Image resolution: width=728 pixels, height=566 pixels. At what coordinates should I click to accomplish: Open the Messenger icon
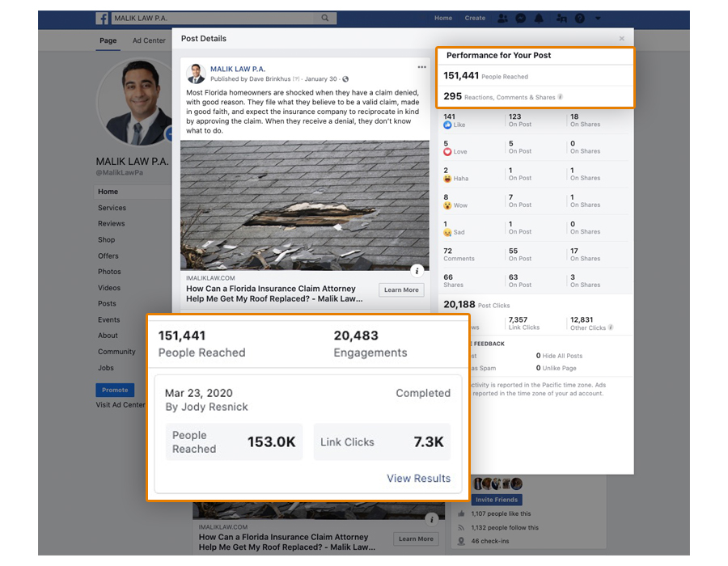pos(520,18)
